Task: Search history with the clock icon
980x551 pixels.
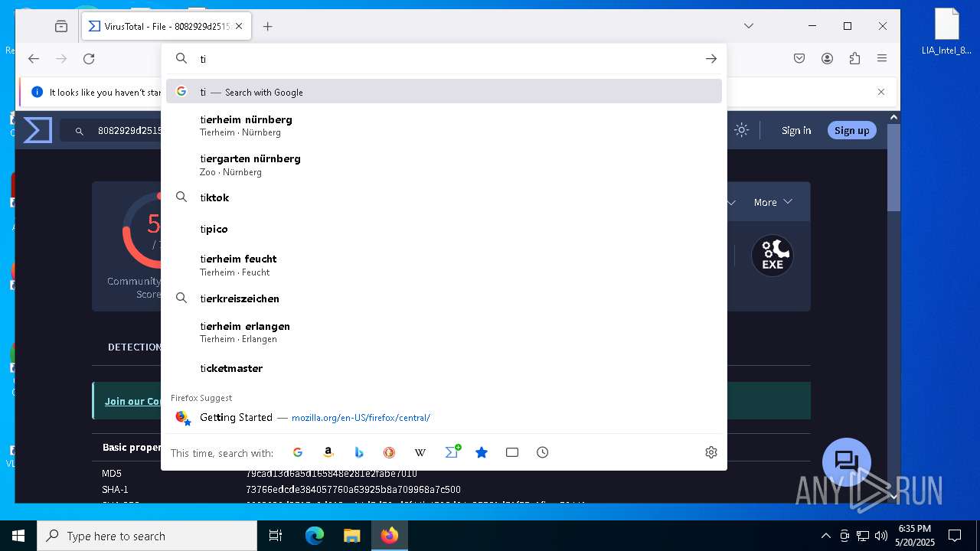Action: (543, 452)
